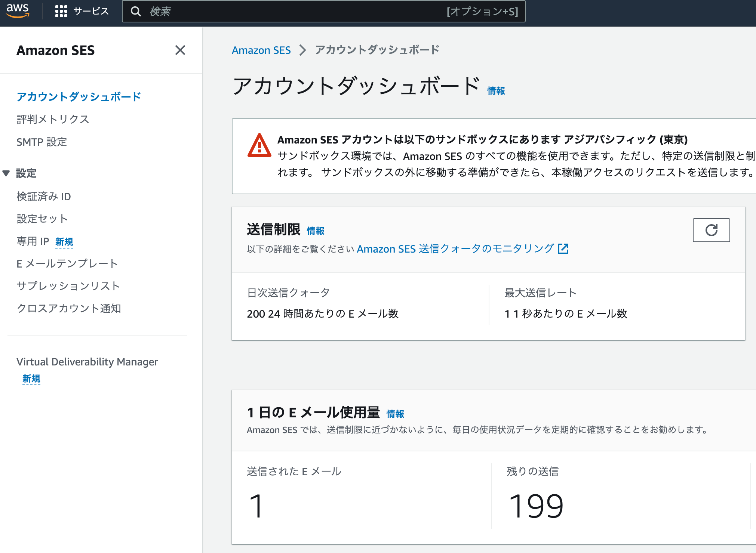The width and height of the screenshot is (756, 553).
Task: Click 新規 badge under Virtual Deliverability Manager
Action: point(31,379)
